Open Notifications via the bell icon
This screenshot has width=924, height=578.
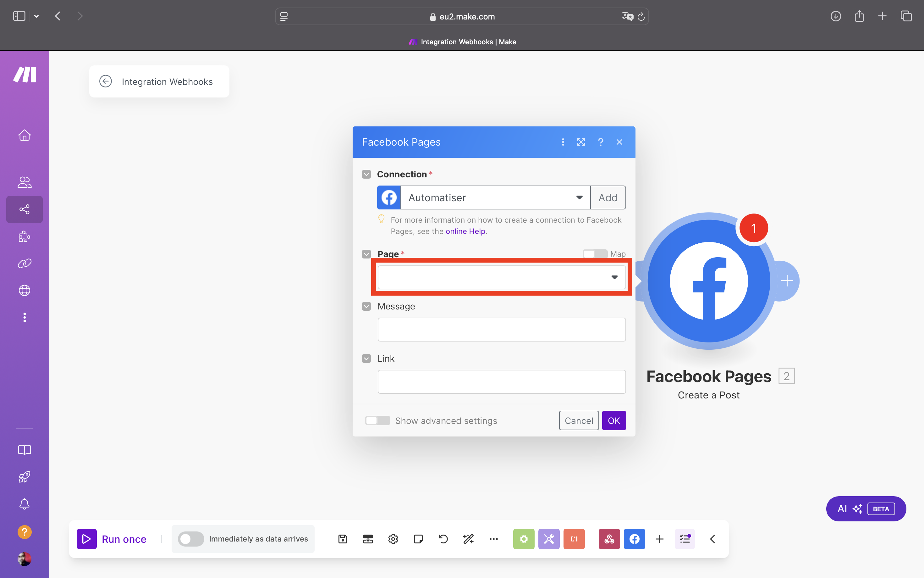(x=25, y=504)
